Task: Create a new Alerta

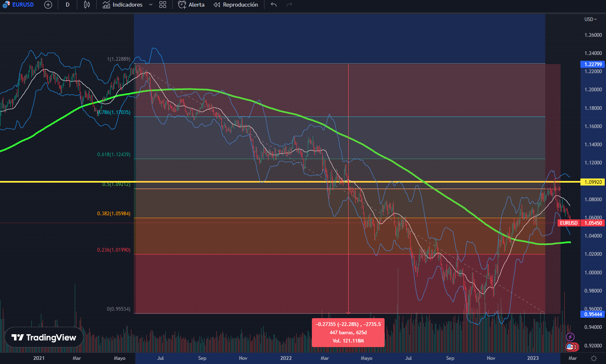Action: 191,5
